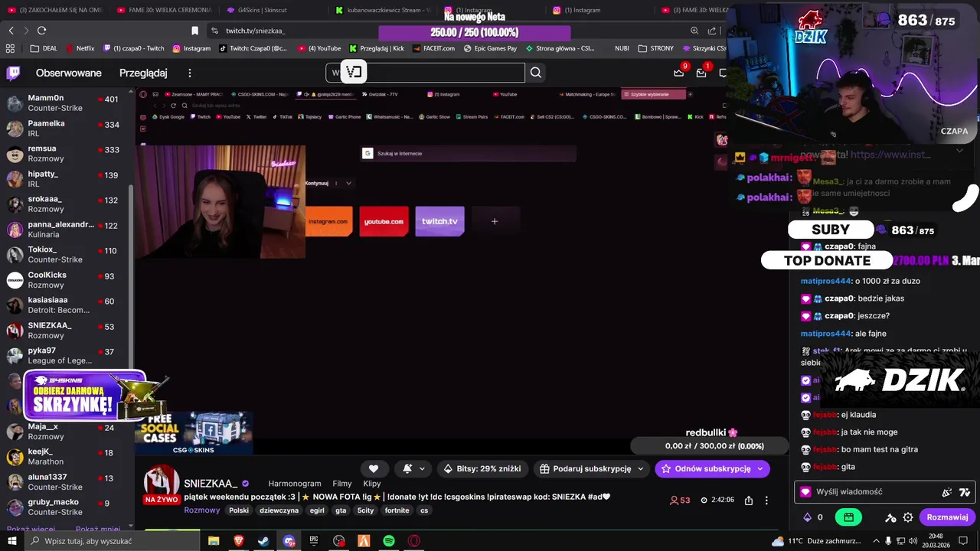Click the fortnite stream tag

[397, 510]
